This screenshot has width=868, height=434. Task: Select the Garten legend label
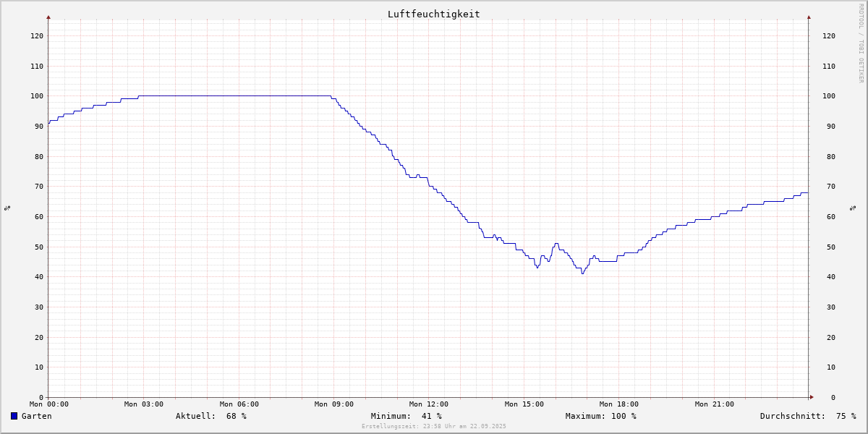(x=36, y=416)
